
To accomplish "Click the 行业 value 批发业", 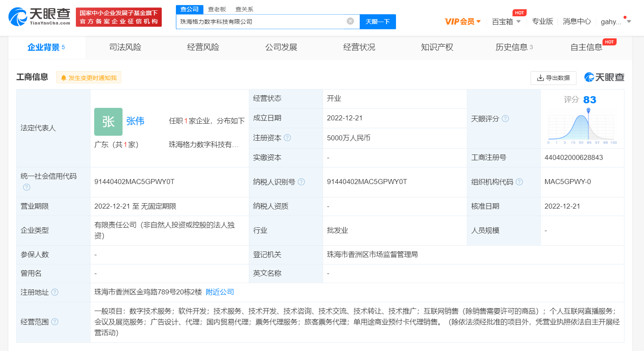I will (337, 231).
